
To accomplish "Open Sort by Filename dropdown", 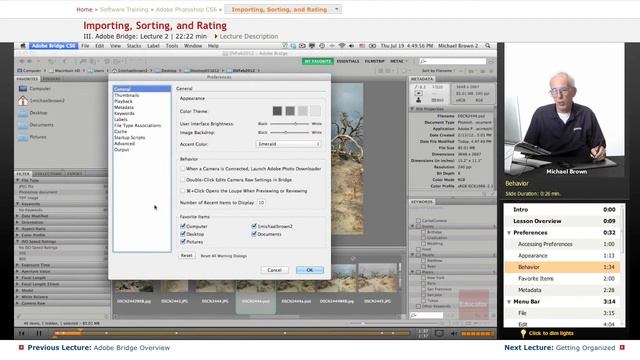I will [439, 71].
